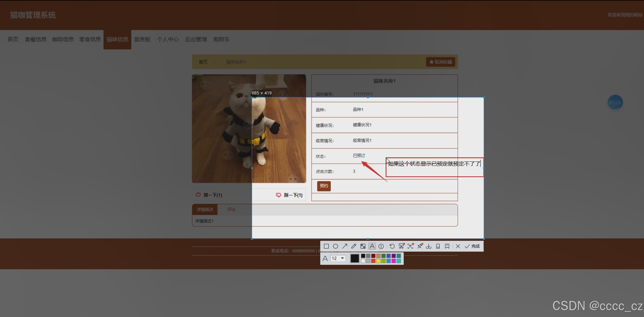Click the 取消收藏 star button
This screenshot has width=644, height=317.
440,62
